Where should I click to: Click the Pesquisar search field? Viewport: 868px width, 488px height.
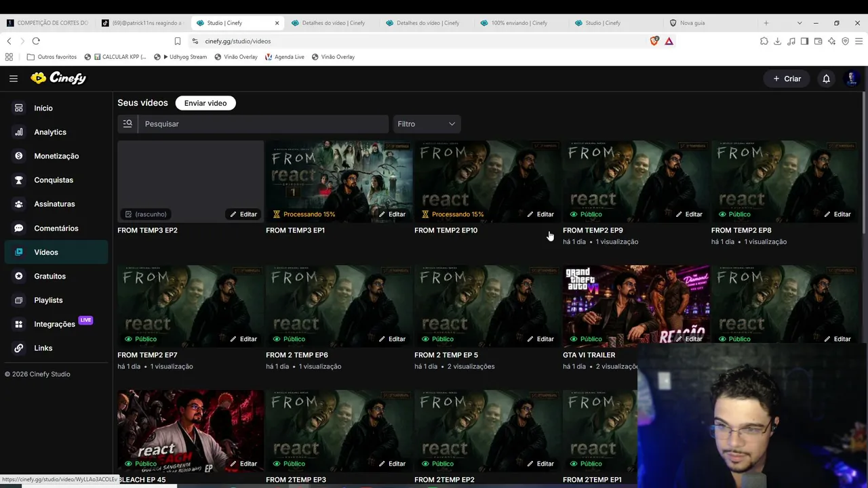(x=264, y=124)
